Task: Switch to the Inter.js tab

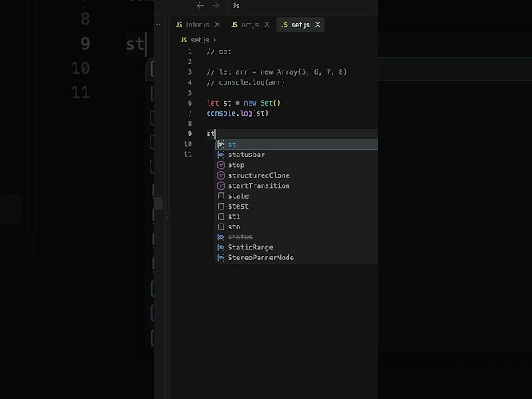Action: pos(198,25)
